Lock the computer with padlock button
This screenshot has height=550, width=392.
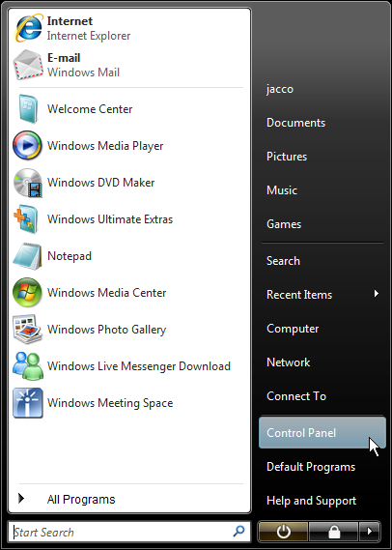[x=334, y=532]
